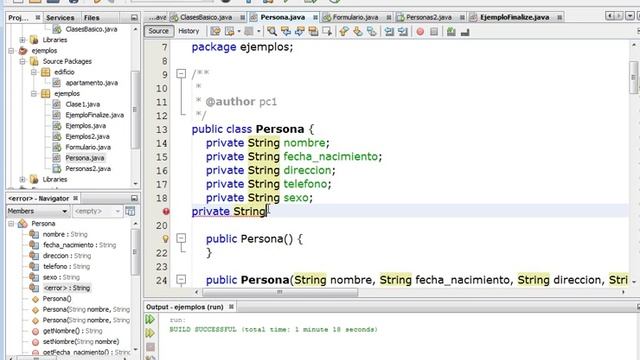The image size is (640, 360).
Task: Click the Shift Line Left icon
Action: click(x=389, y=31)
